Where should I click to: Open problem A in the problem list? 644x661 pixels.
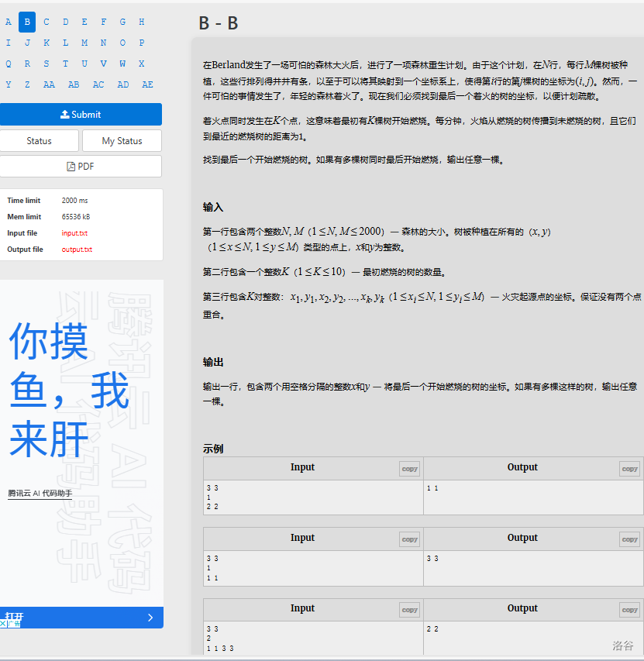tap(9, 22)
